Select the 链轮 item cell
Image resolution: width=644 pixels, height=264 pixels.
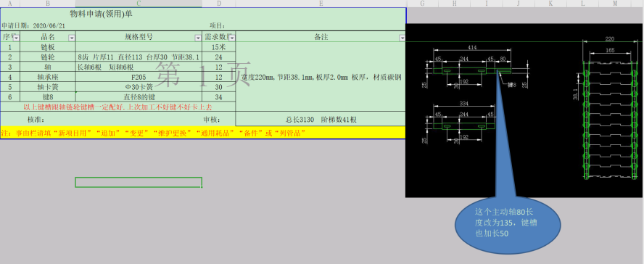pos(48,57)
